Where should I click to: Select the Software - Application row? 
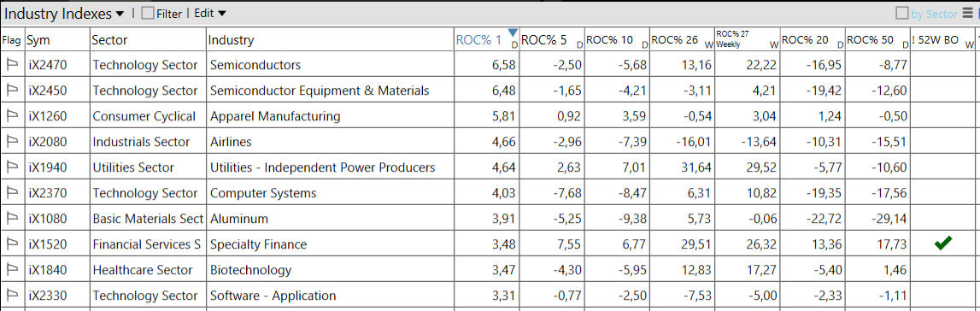[x=490, y=296]
